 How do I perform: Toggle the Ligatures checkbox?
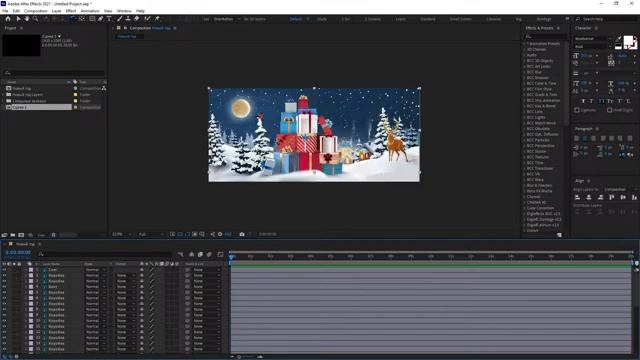(577, 110)
